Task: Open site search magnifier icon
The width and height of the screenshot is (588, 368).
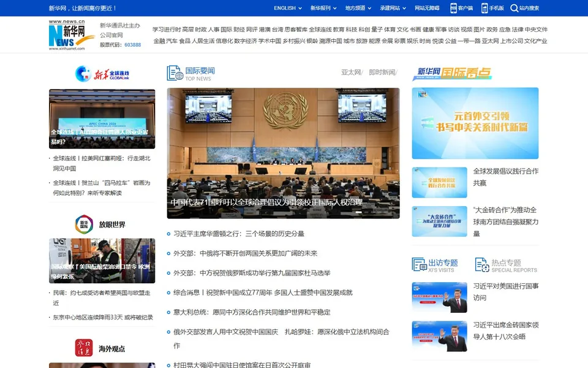Action: click(514, 8)
